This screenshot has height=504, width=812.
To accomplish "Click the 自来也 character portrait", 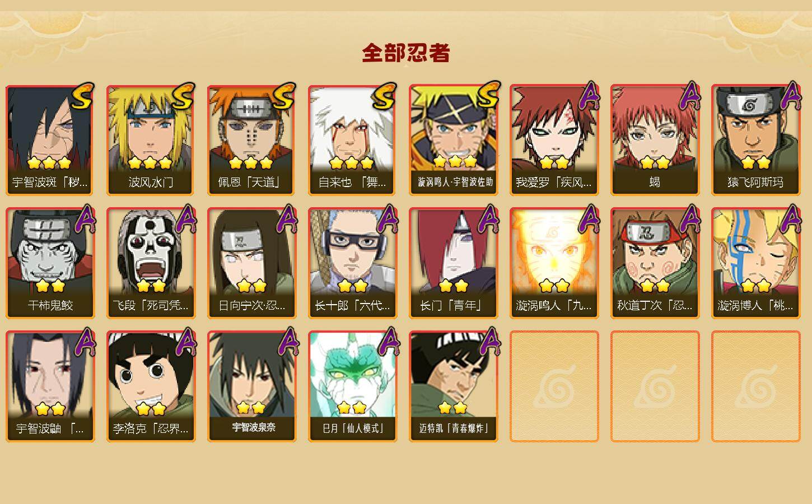I will 353,140.
